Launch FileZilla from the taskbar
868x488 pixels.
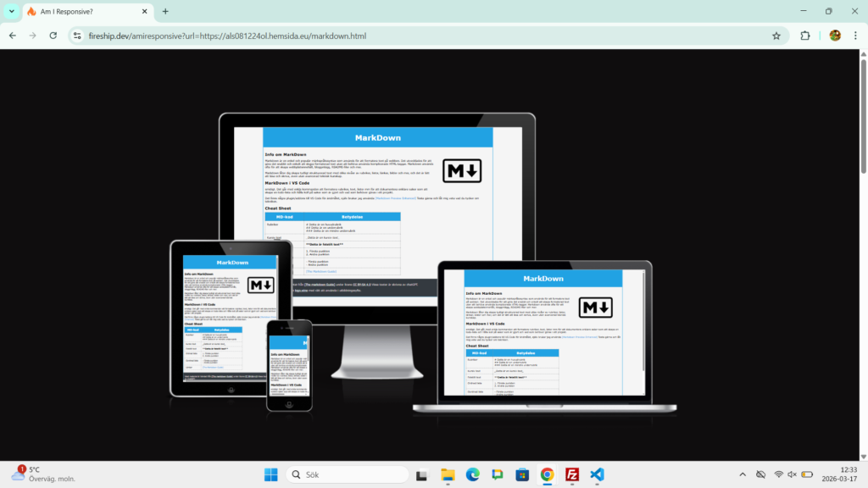tap(572, 474)
